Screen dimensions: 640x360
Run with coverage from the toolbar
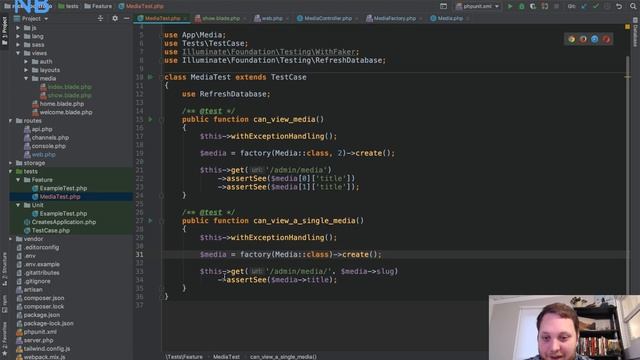(x=533, y=6)
